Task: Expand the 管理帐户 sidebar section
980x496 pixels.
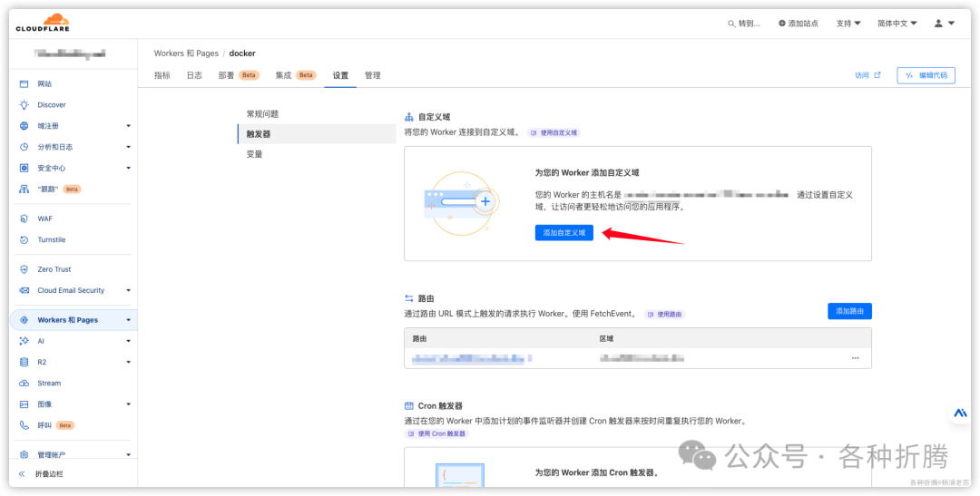Action: click(128, 455)
